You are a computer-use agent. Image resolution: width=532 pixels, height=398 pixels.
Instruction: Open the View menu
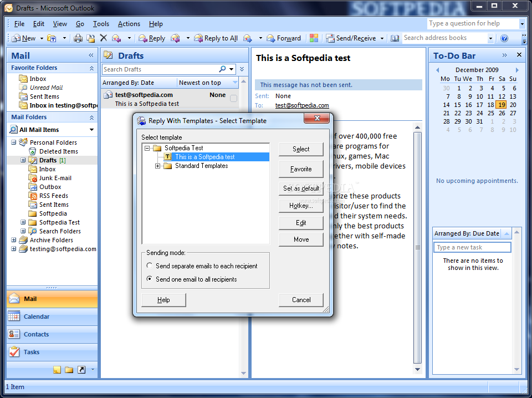click(x=60, y=24)
